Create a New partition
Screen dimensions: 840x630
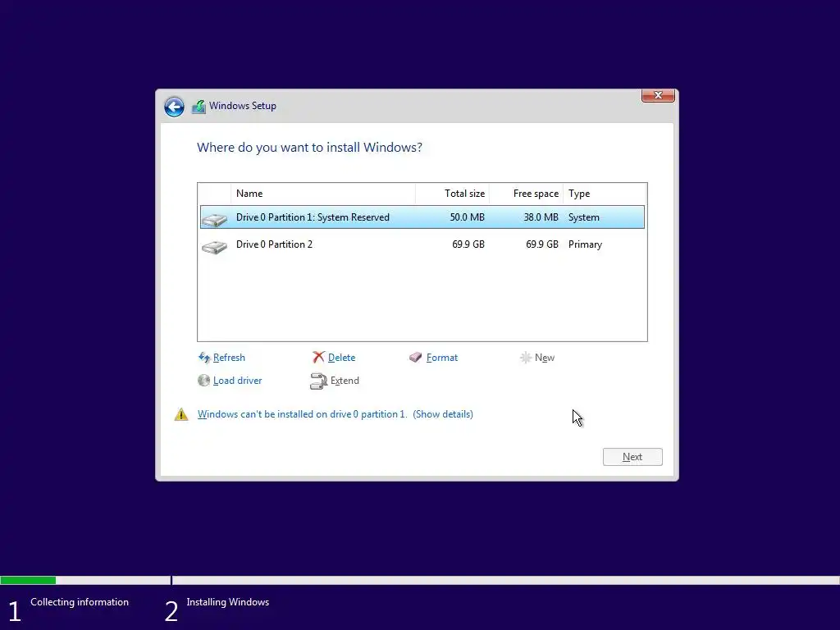545,358
